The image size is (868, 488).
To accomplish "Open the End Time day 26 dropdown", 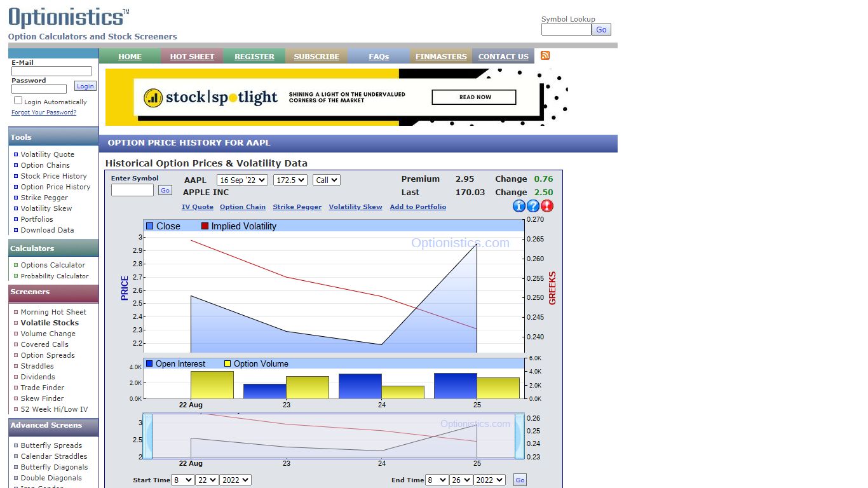I will [x=461, y=480].
